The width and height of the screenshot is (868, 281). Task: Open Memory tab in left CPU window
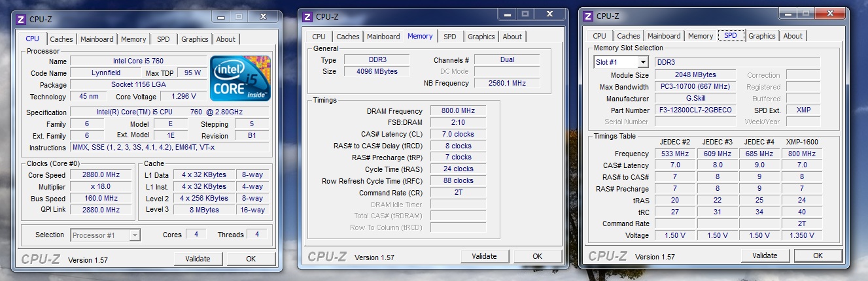[x=133, y=39]
